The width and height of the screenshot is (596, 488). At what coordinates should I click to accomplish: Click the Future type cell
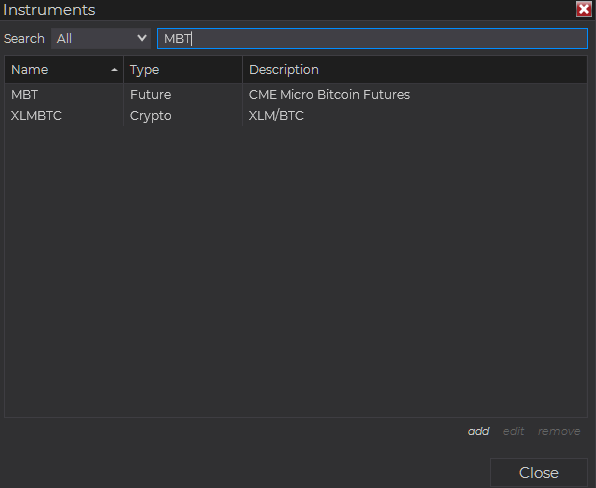pyautogui.click(x=151, y=95)
